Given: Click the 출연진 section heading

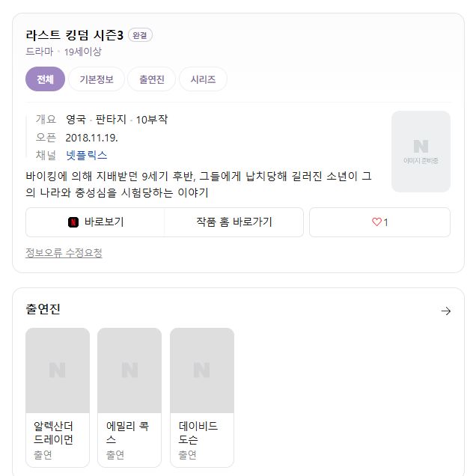Looking at the screenshot, I should (x=43, y=309).
